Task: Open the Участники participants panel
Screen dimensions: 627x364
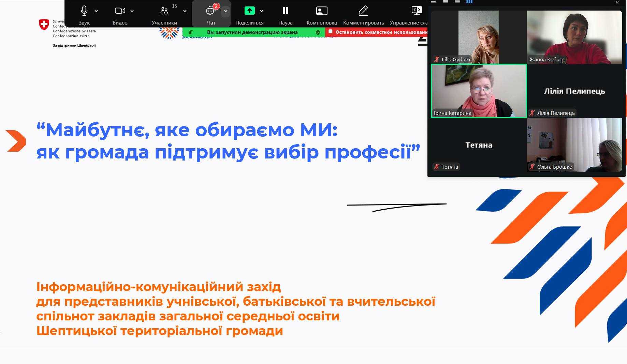Action: [164, 11]
